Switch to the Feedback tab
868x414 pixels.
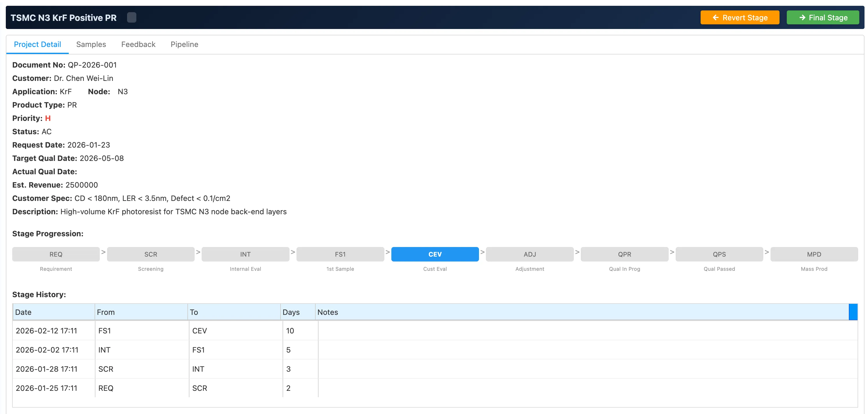click(x=138, y=44)
